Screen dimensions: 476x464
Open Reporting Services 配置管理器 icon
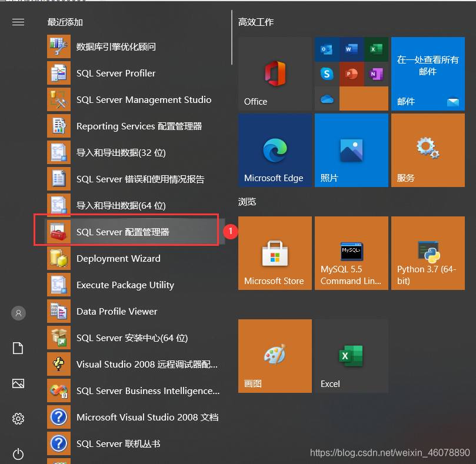tap(59, 126)
